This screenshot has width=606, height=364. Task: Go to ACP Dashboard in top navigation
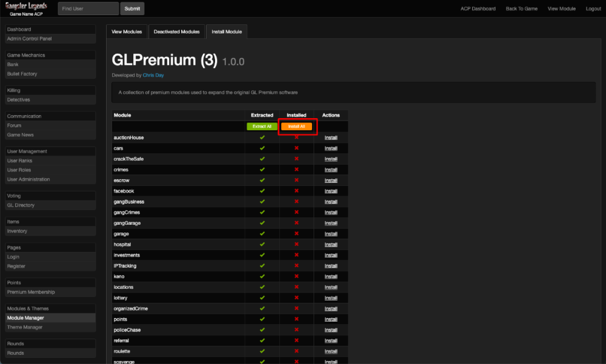point(478,8)
